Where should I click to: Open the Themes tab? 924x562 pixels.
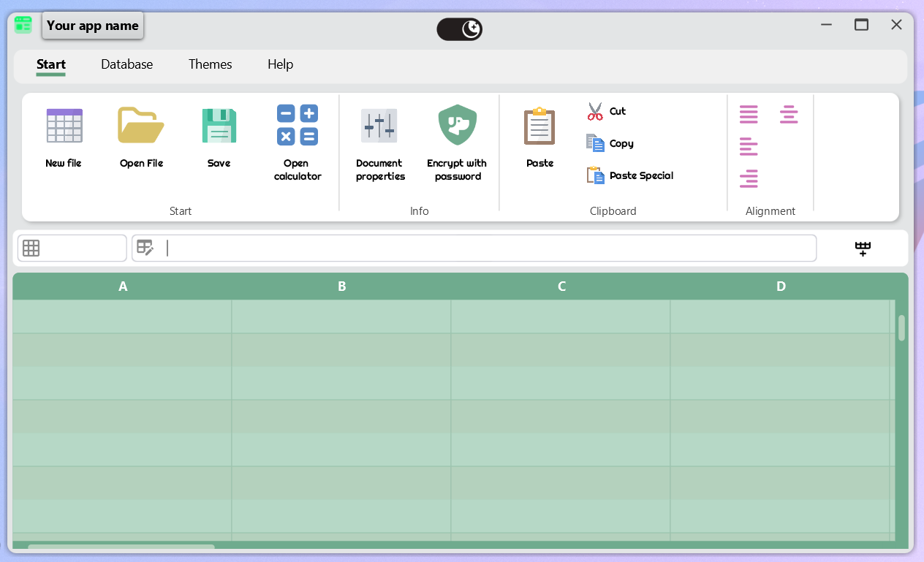point(211,64)
